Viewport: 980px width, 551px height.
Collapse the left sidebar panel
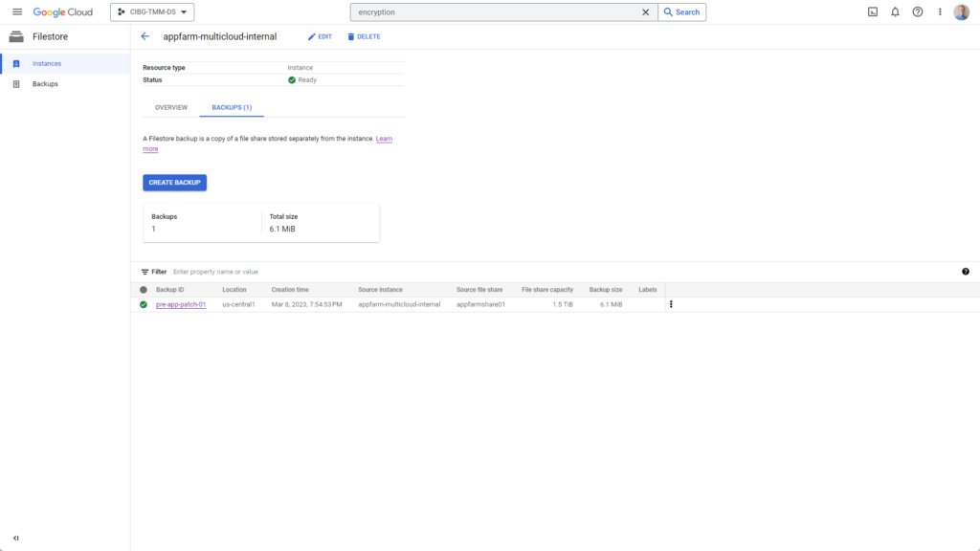(16, 539)
